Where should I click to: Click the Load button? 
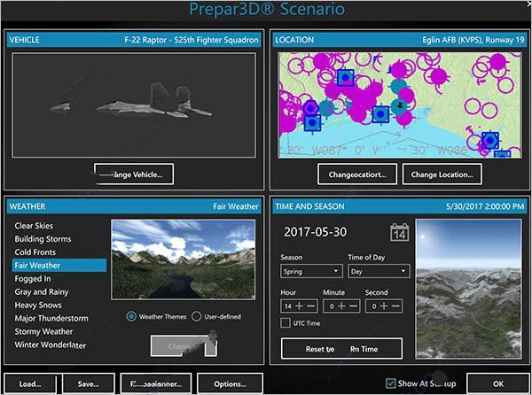coord(30,383)
